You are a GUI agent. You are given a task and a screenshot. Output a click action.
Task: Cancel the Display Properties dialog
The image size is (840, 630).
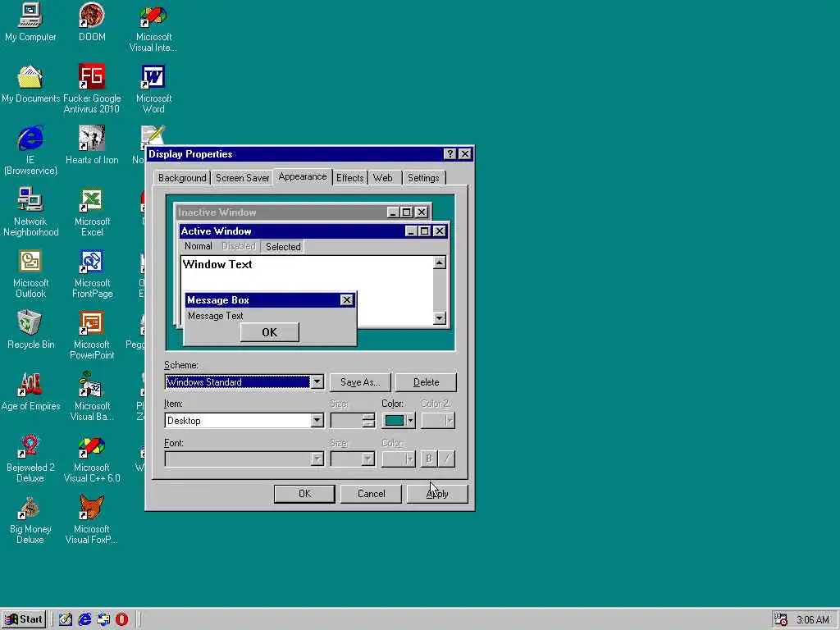[372, 494]
